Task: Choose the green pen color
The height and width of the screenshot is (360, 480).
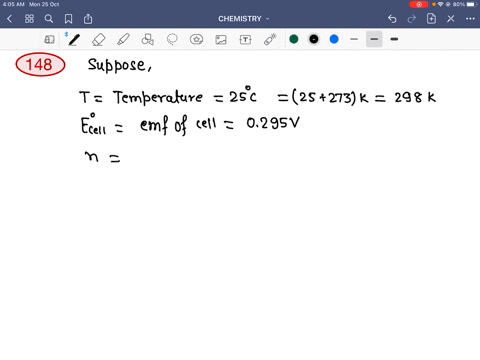Action: click(x=294, y=39)
